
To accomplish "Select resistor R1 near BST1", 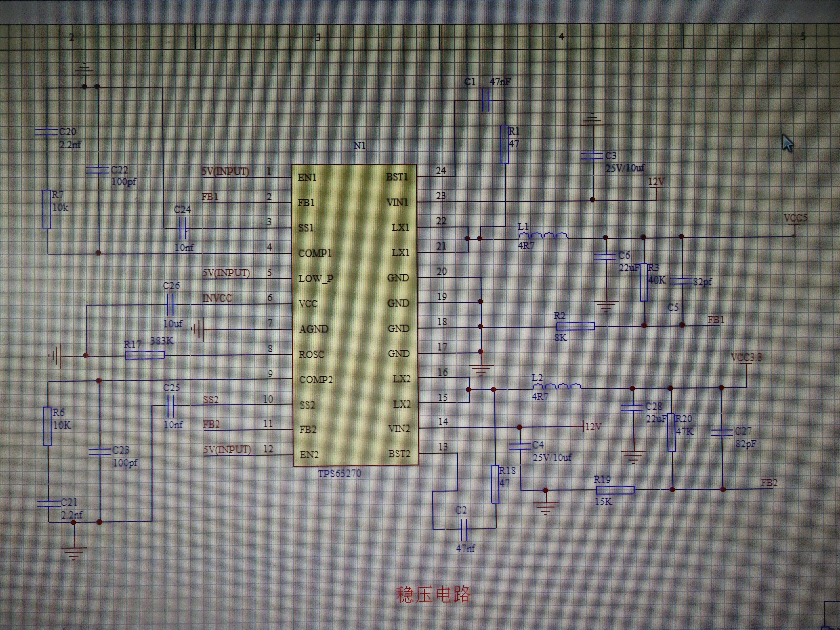I will (504, 145).
